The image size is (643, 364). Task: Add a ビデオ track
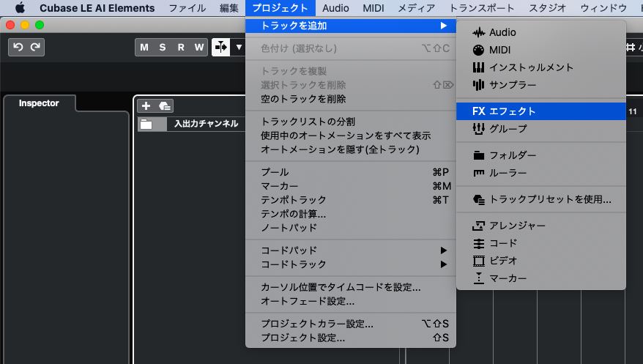click(541, 261)
